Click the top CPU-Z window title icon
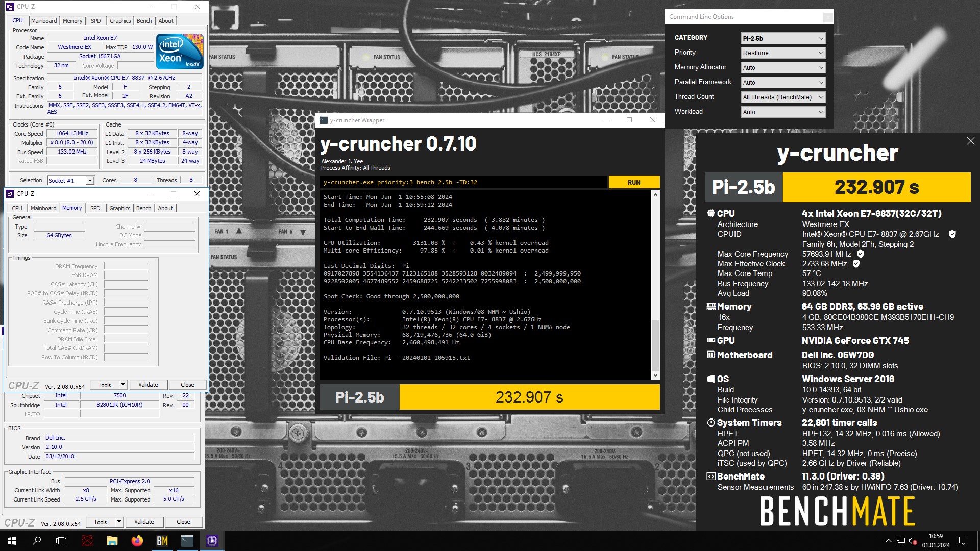Screen dimensions: 980x551 tap(10, 7)
